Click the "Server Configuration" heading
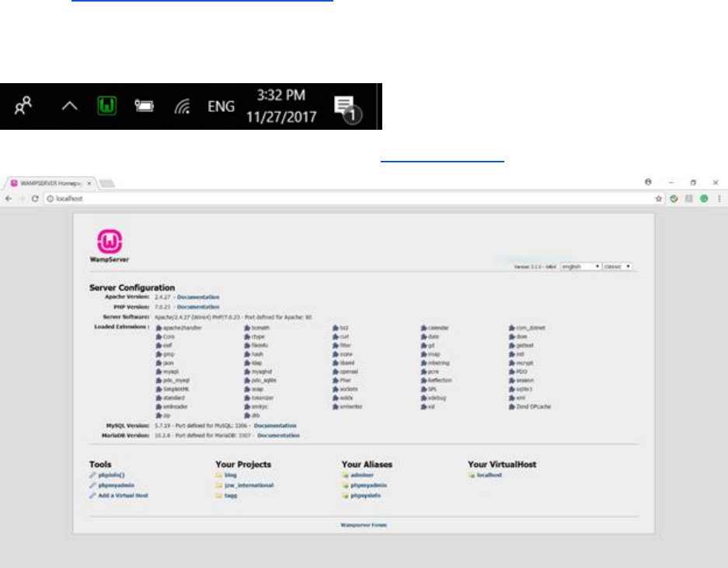Screen dimensions: 728x568 tap(132, 287)
